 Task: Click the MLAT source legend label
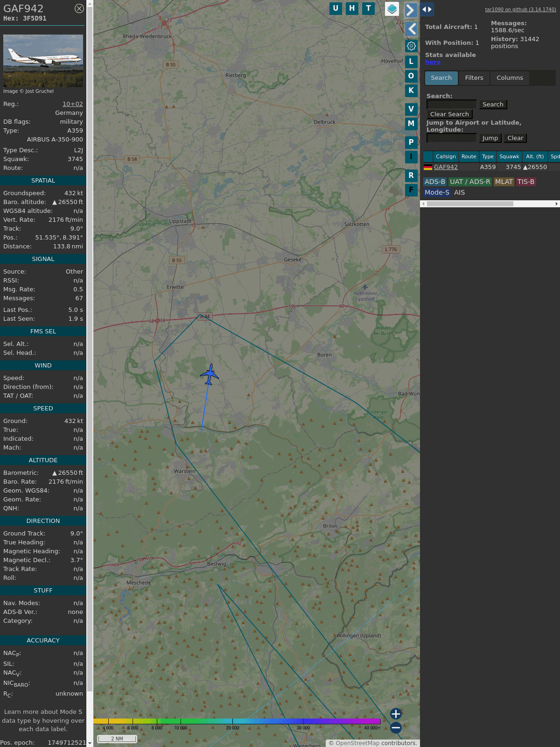(x=504, y=182)
